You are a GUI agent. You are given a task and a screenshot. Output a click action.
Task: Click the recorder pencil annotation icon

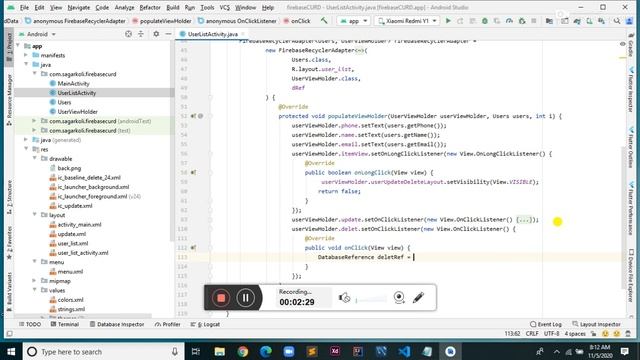[x=418, y=297]
